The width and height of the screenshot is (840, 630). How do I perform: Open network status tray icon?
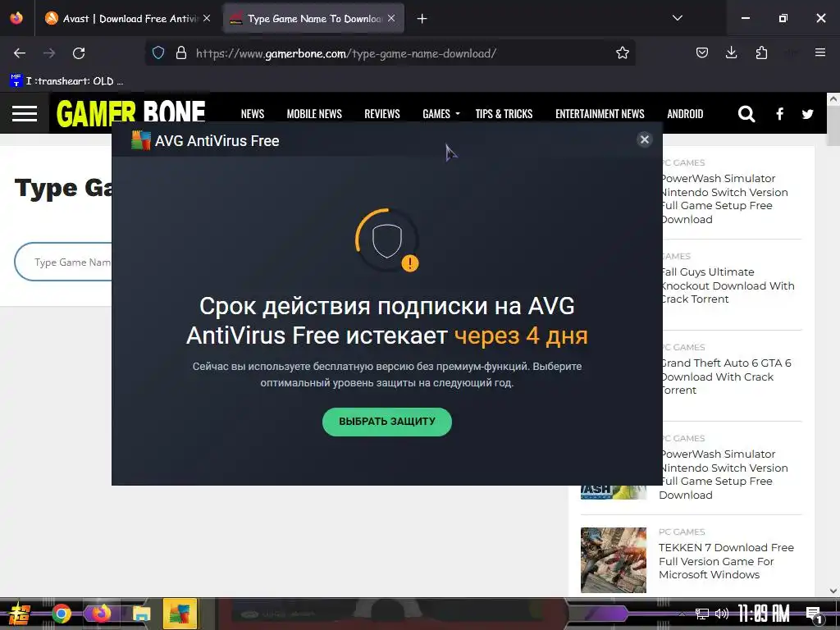pyautogui.click(x=701, y=614)
